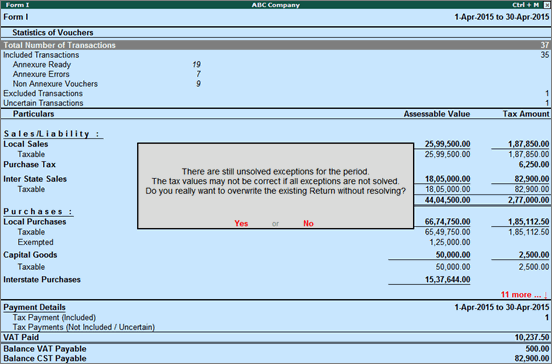
Task: Select the Annexure Errors line
Action: (x=107, y=74)
